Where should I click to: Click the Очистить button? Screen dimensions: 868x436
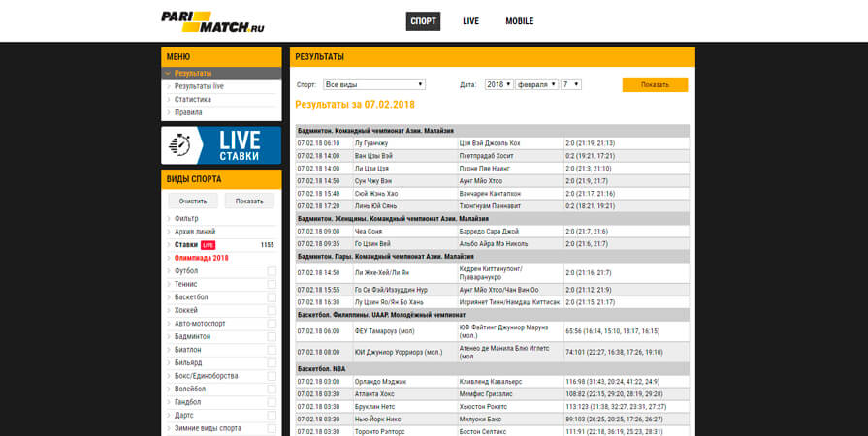coord(193,201)
